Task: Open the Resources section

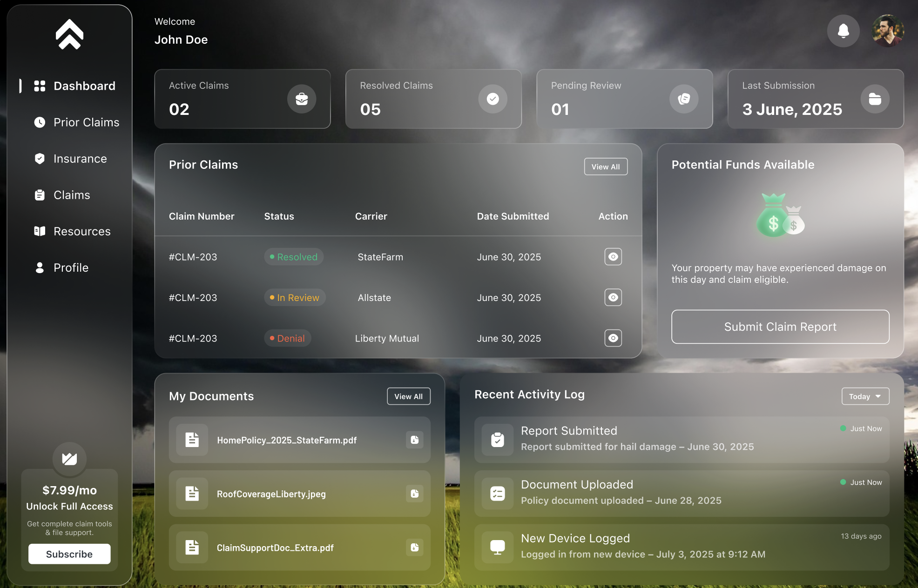Action: click(x=82, y=231)
